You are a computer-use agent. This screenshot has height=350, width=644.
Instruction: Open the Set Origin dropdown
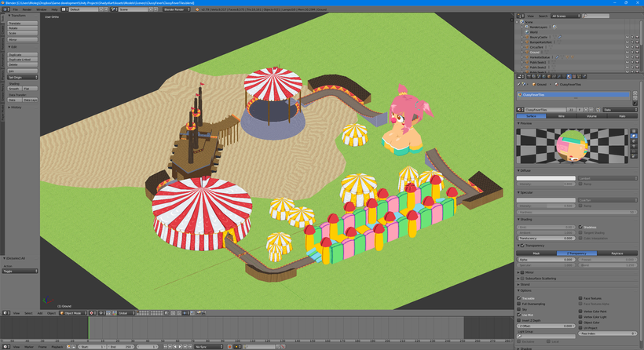pos(23,78)
